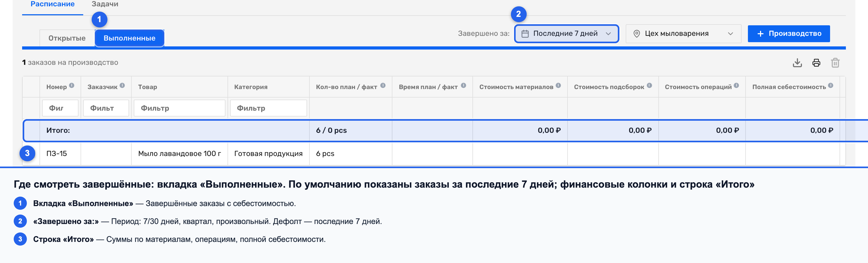Click the Итого: row label

coord(58,130)
